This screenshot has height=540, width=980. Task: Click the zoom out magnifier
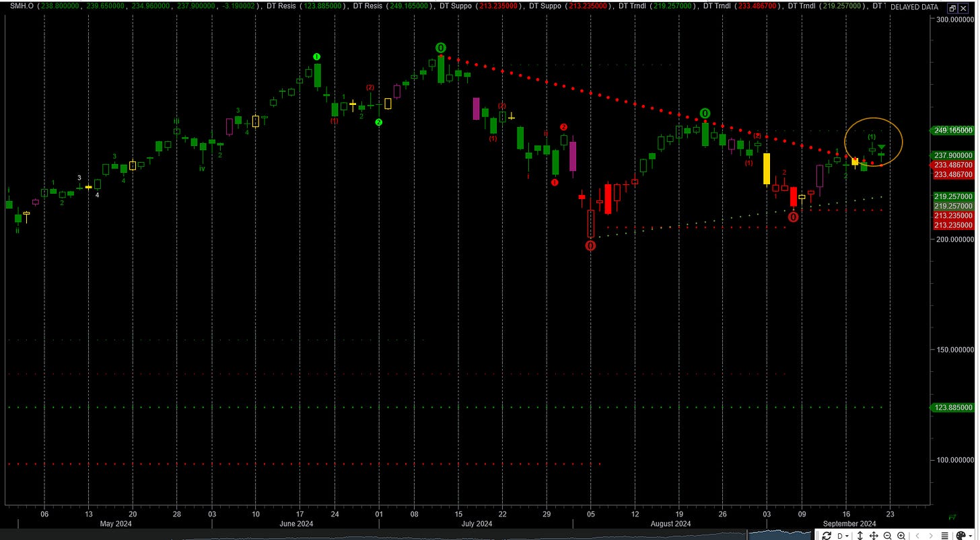point(888,535)
